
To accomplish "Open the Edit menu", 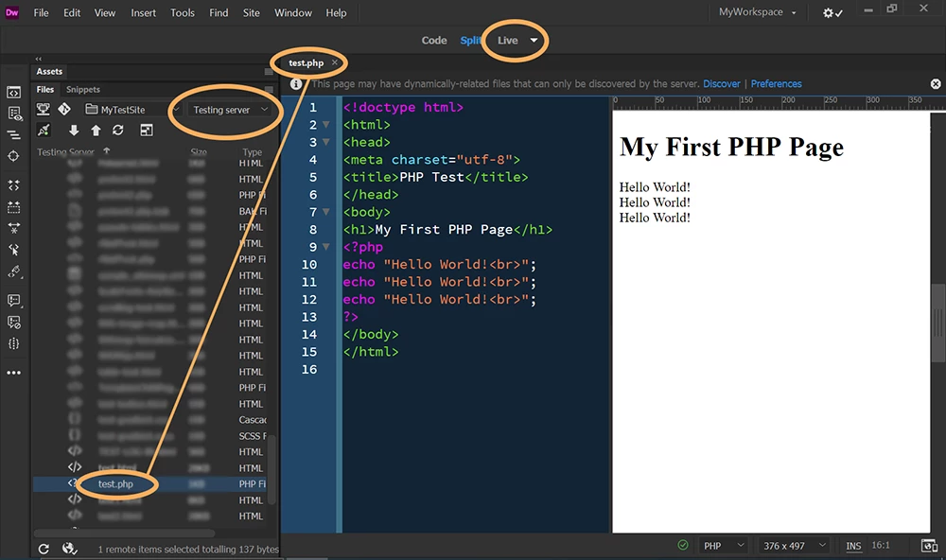I will tap(72, 12).
